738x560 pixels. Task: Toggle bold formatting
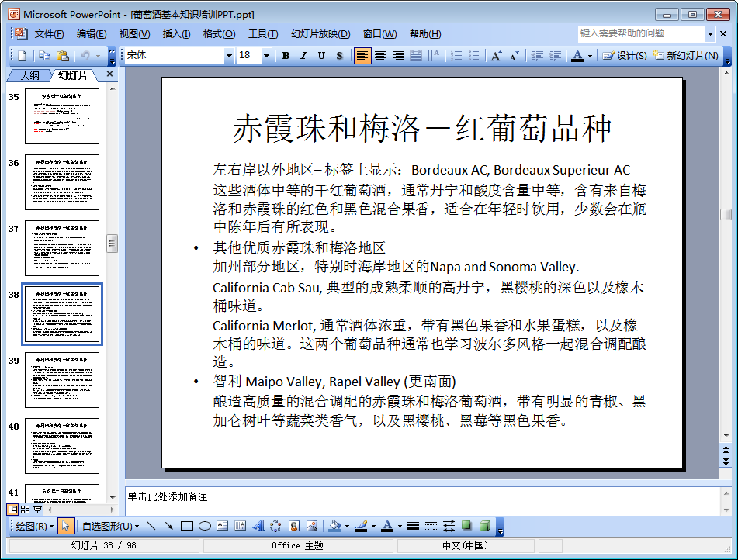[286, 55]
